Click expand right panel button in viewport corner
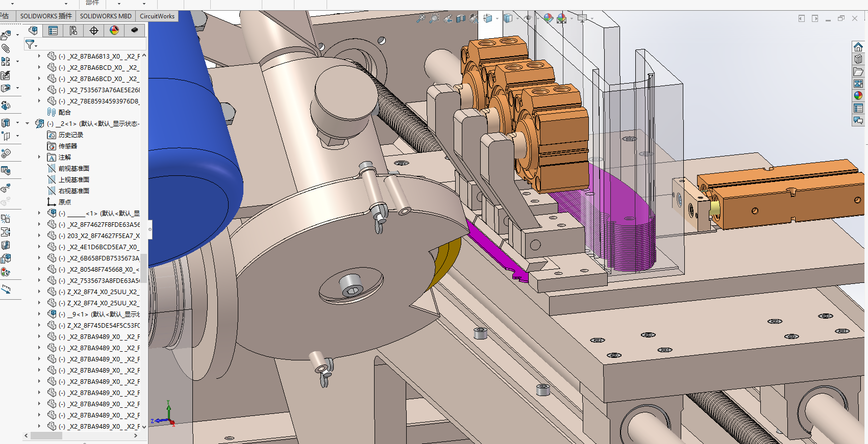 pos(815,18)
